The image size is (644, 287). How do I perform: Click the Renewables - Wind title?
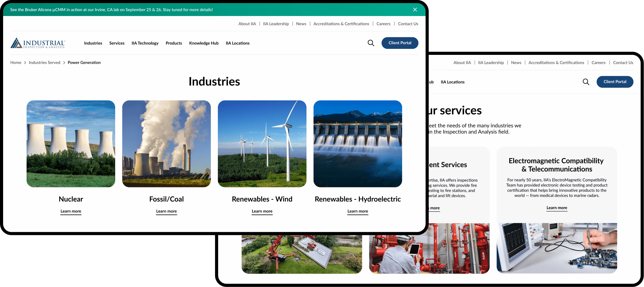(x=262, y=199)
